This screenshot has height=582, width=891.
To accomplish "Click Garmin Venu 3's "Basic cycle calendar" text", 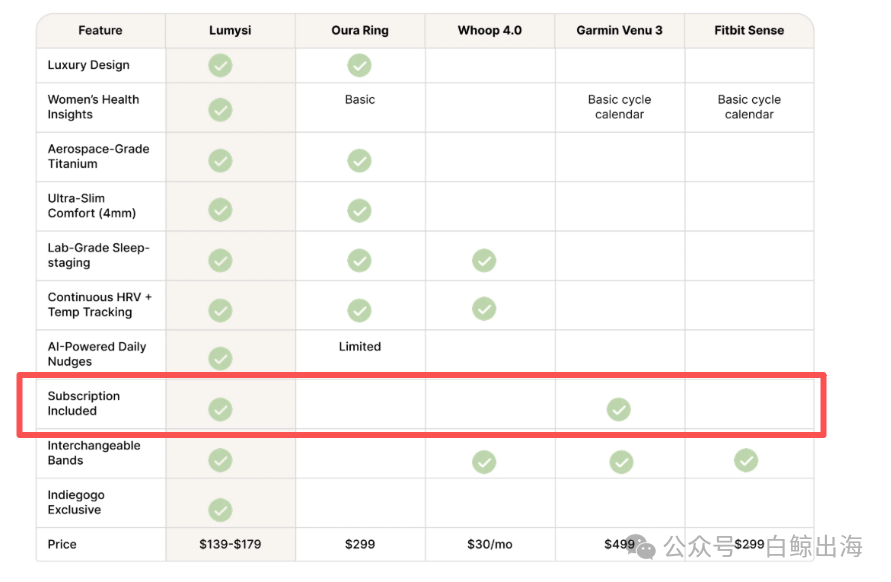I will click(619, 107).
